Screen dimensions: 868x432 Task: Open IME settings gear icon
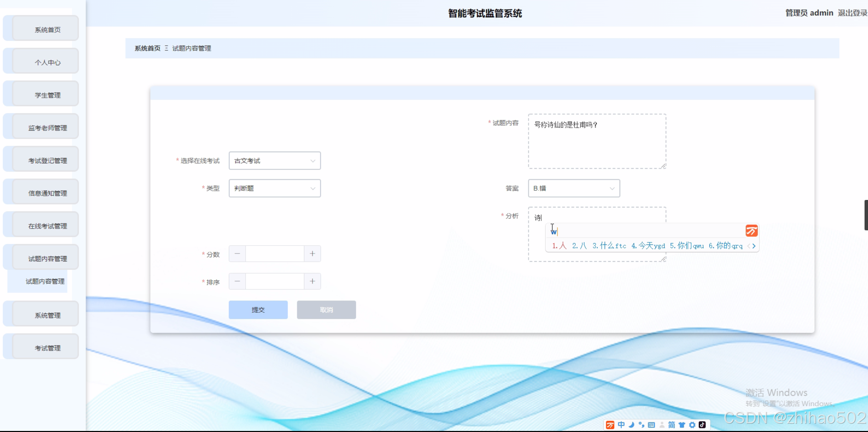(x=692, y=425)
